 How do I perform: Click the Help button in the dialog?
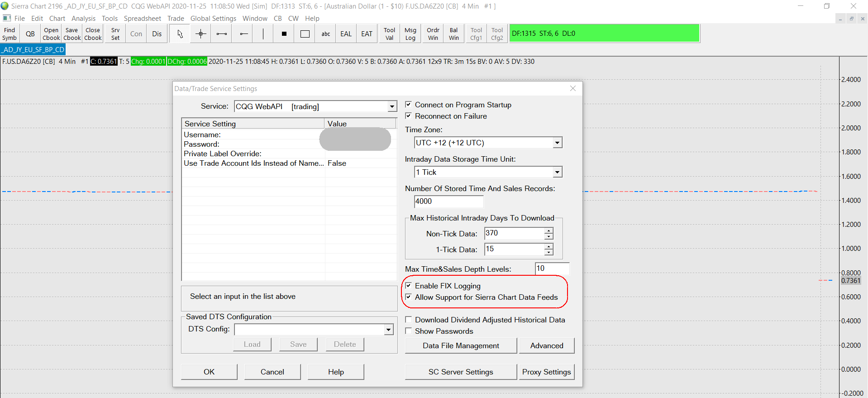coord(336,372)
